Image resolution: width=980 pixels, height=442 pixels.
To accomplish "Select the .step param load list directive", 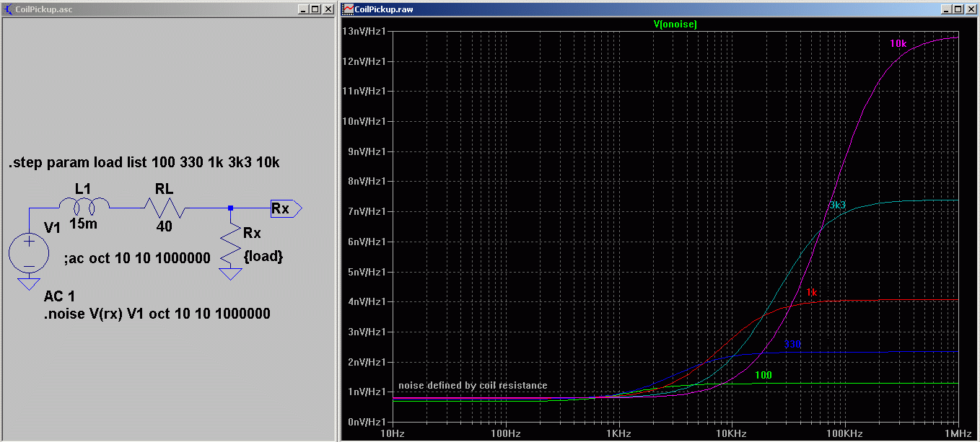I will point(144,164).
